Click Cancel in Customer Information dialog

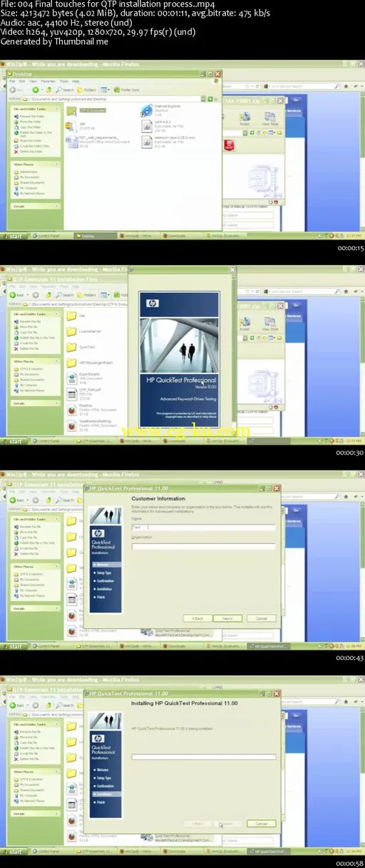[x=262, y=618]
